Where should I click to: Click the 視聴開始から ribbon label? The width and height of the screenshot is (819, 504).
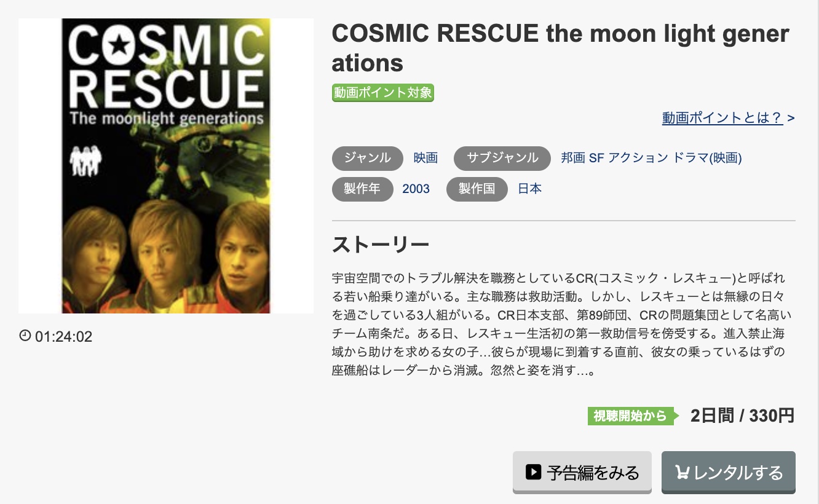628,415
